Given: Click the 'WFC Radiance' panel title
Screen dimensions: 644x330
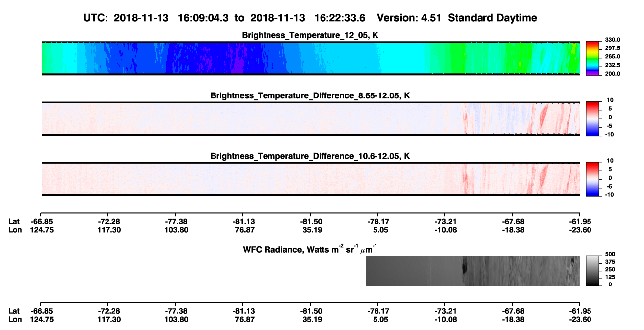Looking at the screenshot, I should pos(311,249).
